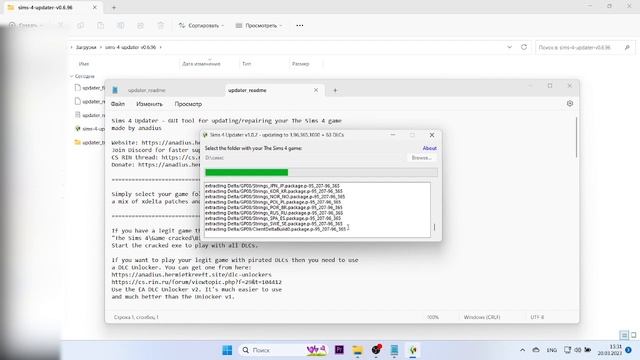Click the Windows (CRLF) status bar entry
This screenshot has width=640, height=360.
click(x=482, y=317)
